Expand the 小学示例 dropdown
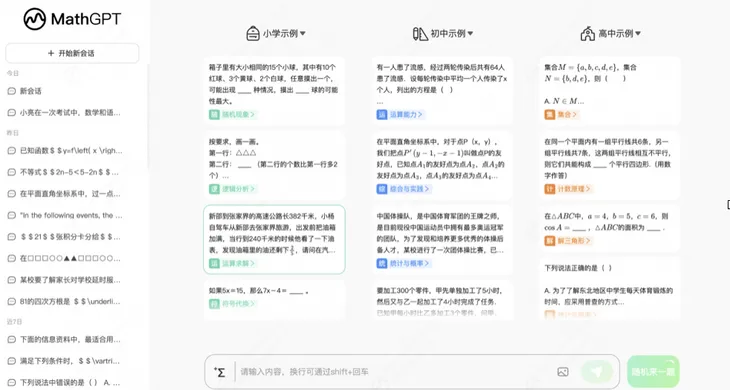Image resolution: width=730 pixels, height=390 pixels. (276, 34)
